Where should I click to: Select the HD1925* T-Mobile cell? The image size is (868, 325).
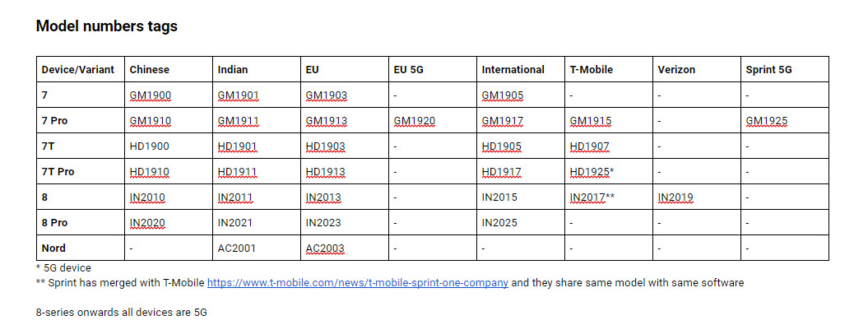pos(608,172)
